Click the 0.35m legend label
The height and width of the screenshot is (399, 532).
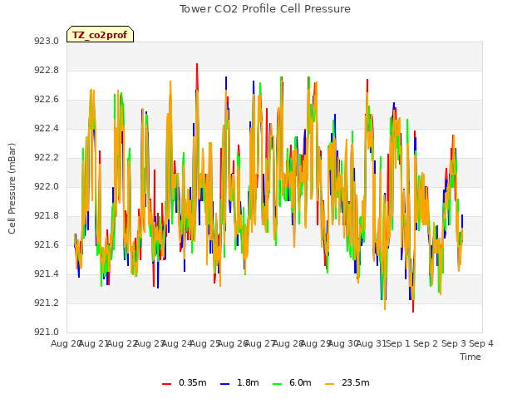point(192,382)
